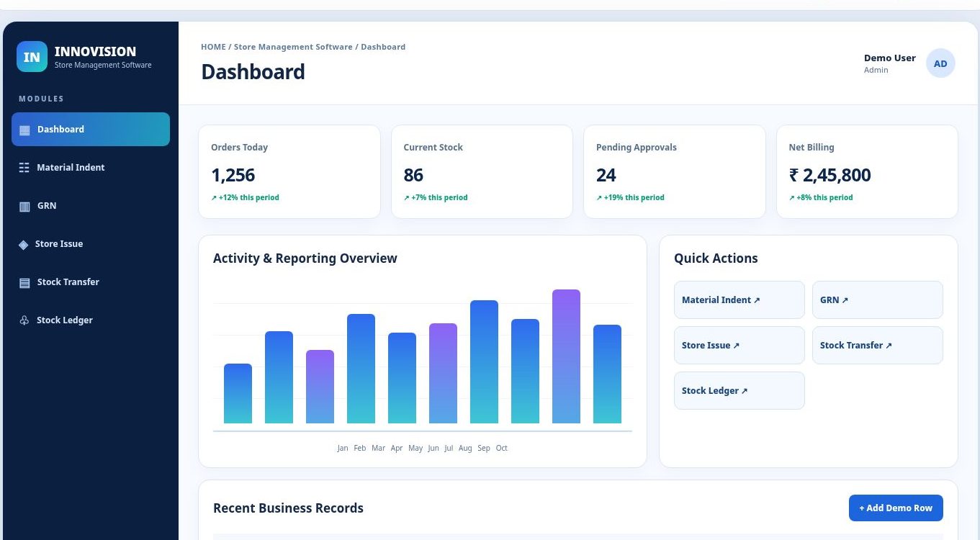This screenshot has height=540, width=980.
Task: Click GRN quick action button
Action: pos(877,300)
